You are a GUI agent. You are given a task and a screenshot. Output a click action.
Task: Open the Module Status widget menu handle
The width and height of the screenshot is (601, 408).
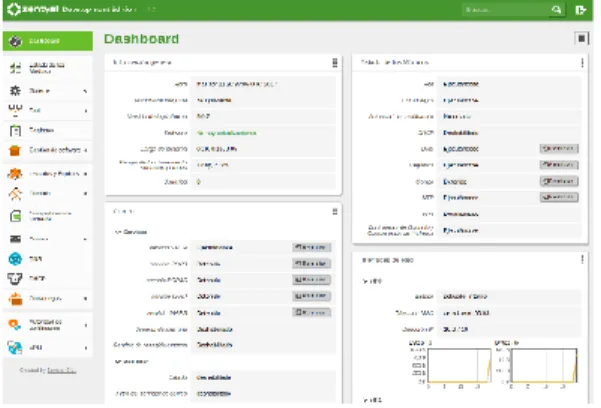(582, 63)
